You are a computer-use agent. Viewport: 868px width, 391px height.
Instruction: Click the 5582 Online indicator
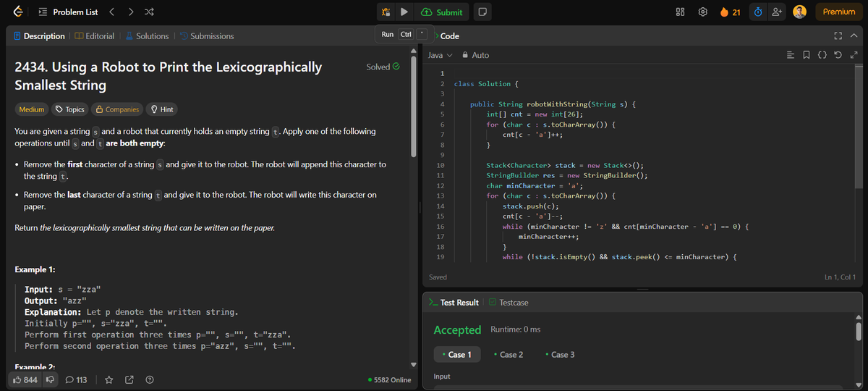[x=389, y=379]
